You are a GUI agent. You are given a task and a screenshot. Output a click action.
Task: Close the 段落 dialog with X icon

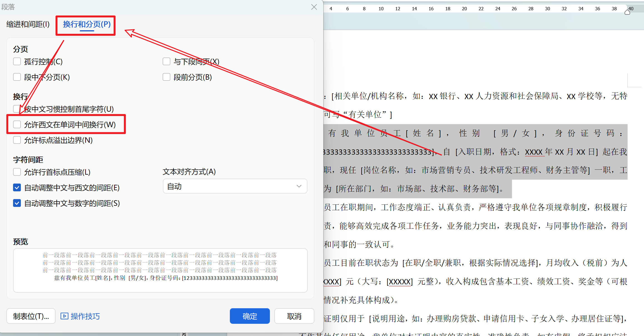(x=314, y=7)
